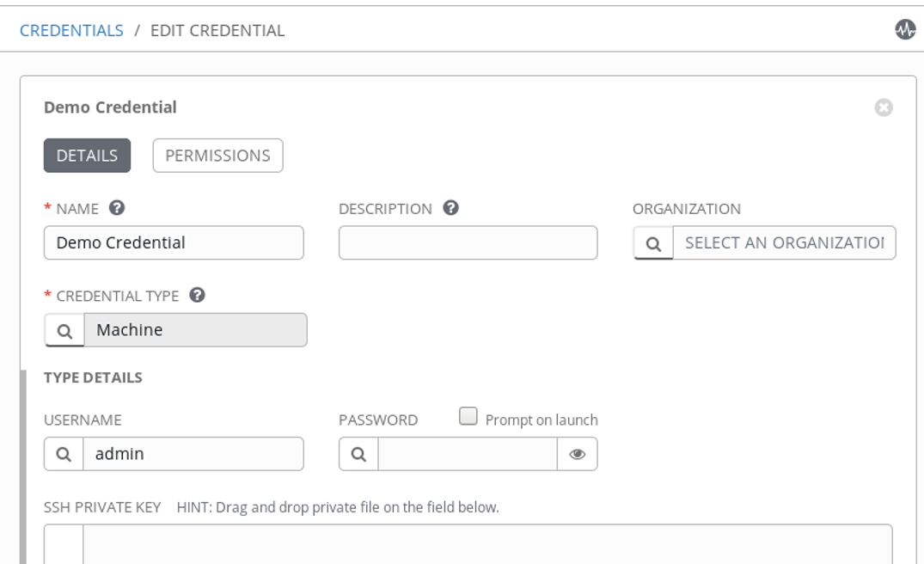924x564 pixels.
Task: Enable the Prompt on launch checkbox
Action: [x=468, y=417]
